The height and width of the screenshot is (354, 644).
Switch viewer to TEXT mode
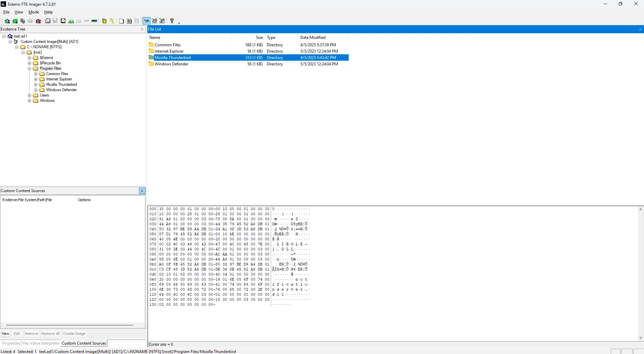pyautogui.click(x=154, y=21)
